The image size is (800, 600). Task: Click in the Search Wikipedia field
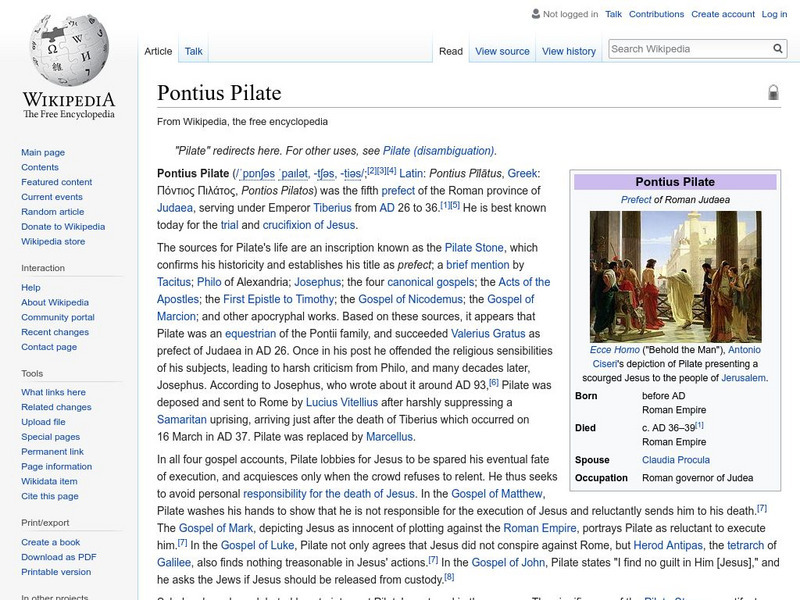pyautogui.click(x=688, y=49)
